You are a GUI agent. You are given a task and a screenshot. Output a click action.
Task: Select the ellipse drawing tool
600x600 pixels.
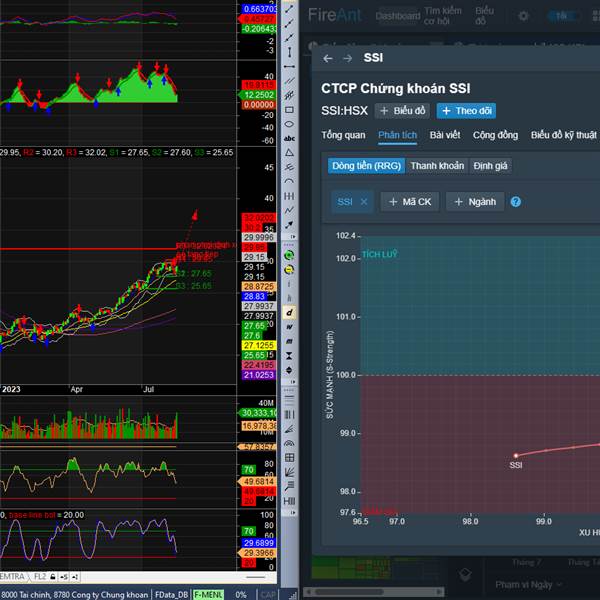289,124
